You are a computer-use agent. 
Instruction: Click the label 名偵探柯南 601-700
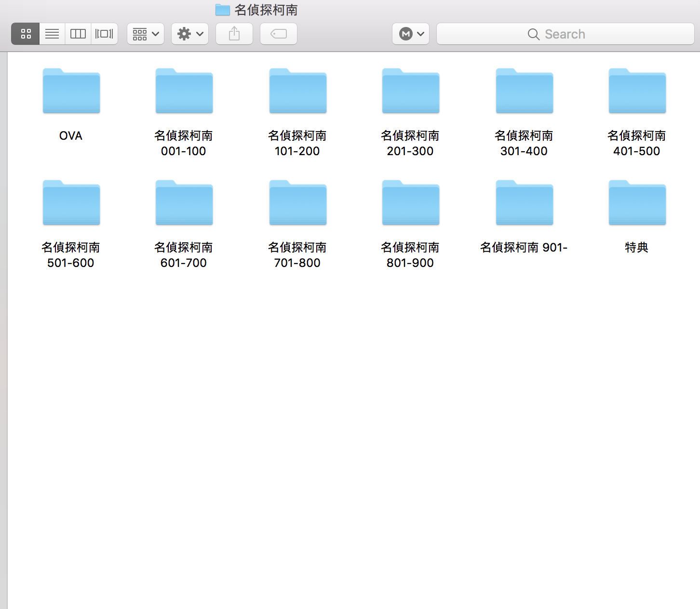[x=184, y=255]
